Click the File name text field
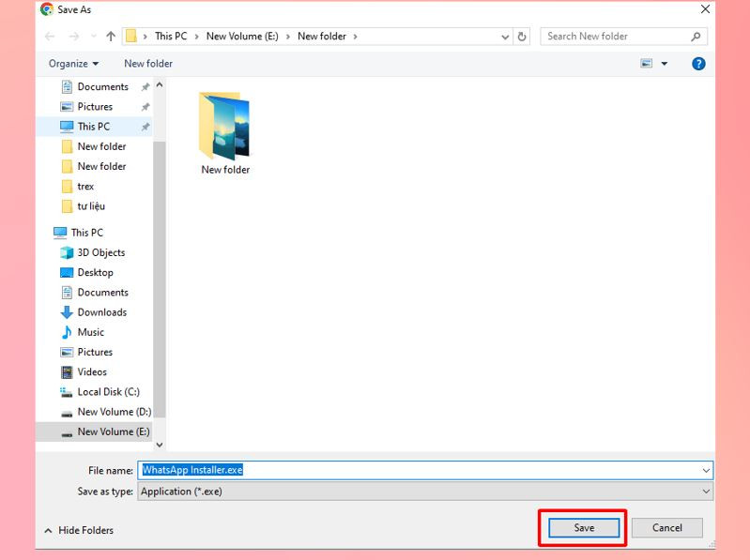This screenshot has width=750, height=560. coord(425,470)
